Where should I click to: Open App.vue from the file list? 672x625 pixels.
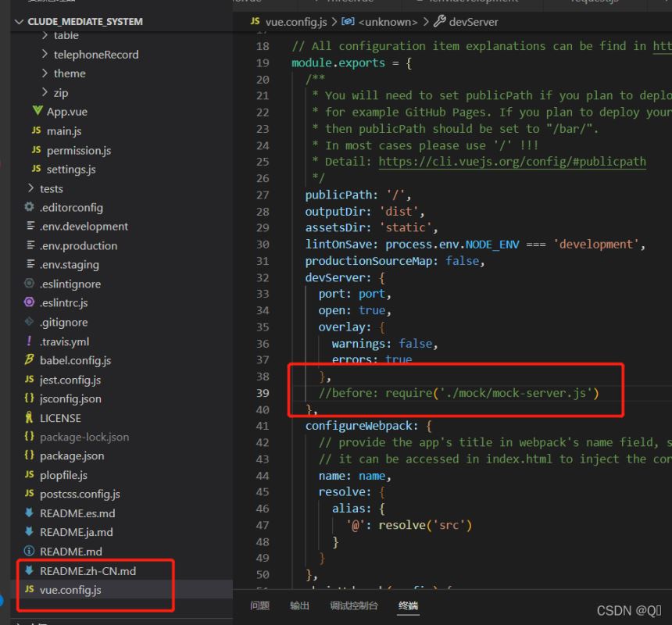pyautogui.click(x=67, y=112)
